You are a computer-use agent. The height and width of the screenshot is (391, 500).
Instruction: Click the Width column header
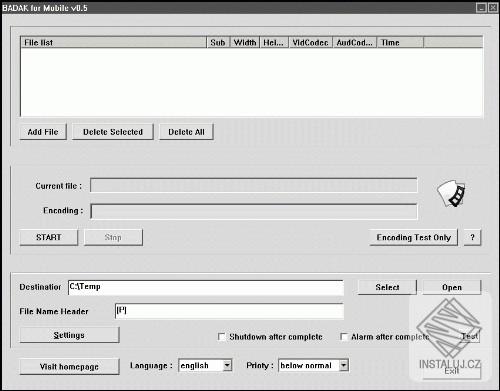245,42
